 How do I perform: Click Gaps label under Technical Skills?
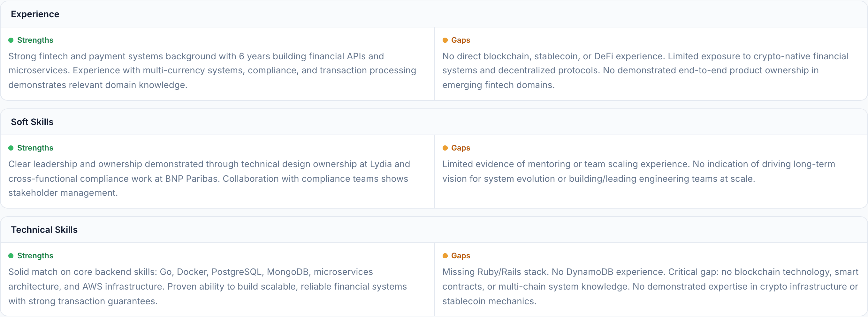(460, 255)
